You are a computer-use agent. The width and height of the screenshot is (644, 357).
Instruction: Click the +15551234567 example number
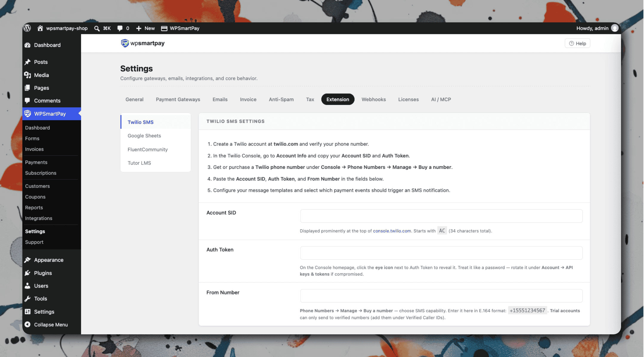tap(527, 310)
